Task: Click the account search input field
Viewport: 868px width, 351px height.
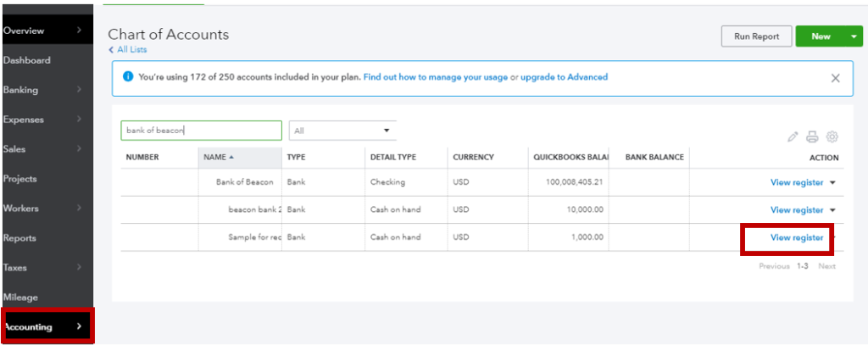Action: tap(202, 131)
